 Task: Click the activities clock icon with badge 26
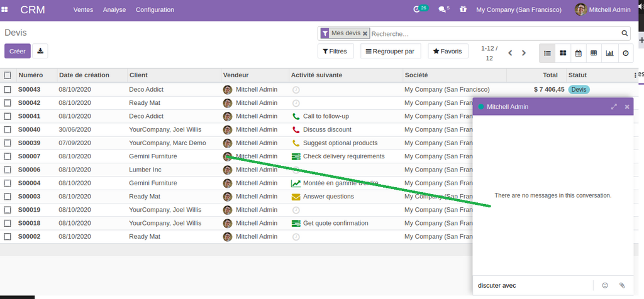(x=417, y=9)
